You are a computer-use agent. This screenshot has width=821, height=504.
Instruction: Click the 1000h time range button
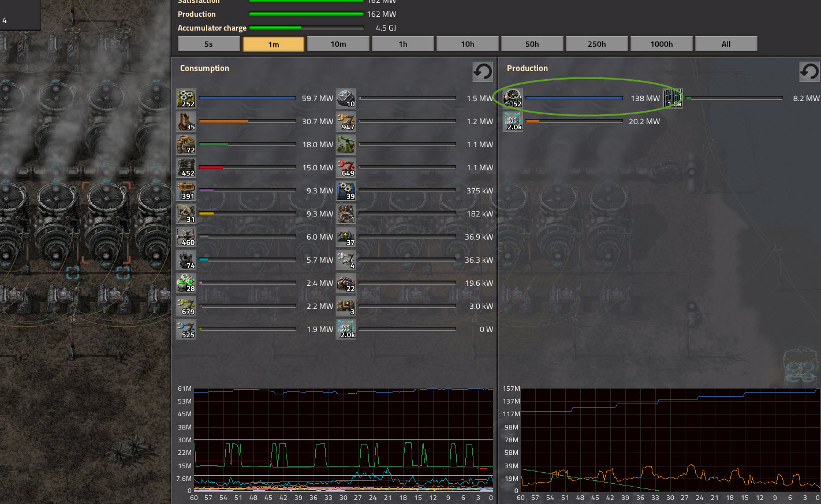tap(662, 44)
